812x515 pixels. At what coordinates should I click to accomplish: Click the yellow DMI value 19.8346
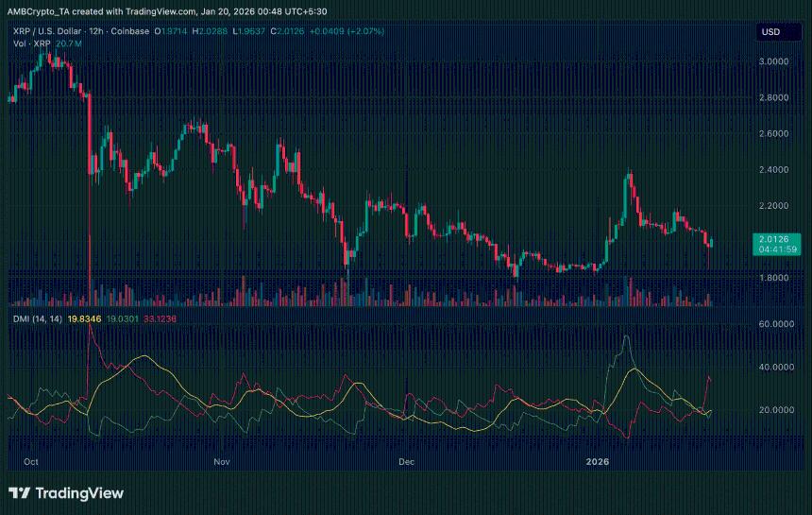point(84,319)
